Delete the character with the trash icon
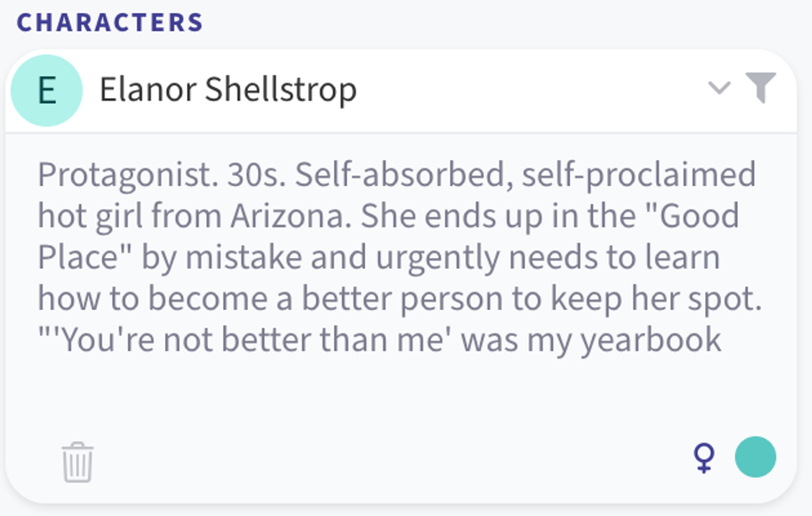The height and width of the screenshot is (516, 812). pyautogui.click(x=78, y=462)
